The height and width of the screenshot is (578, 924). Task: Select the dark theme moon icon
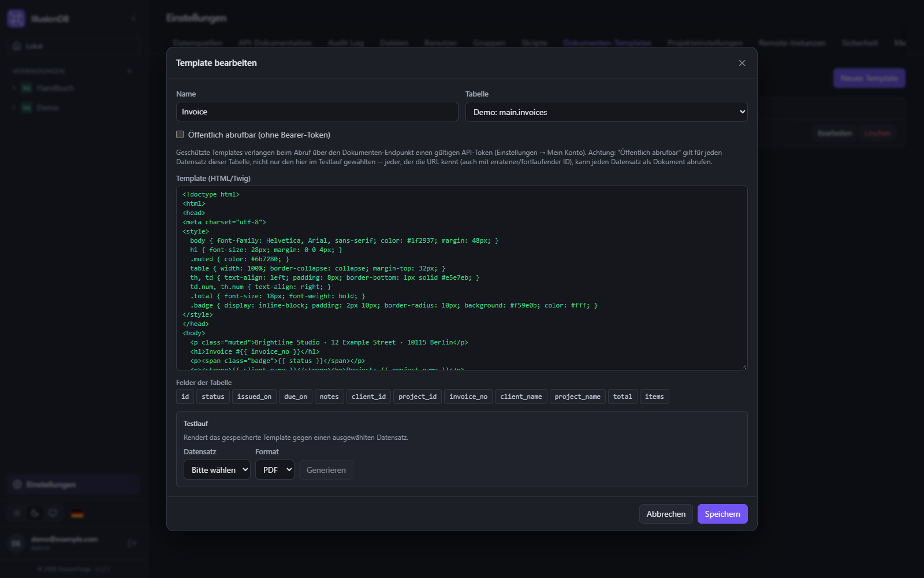point(35,513)
